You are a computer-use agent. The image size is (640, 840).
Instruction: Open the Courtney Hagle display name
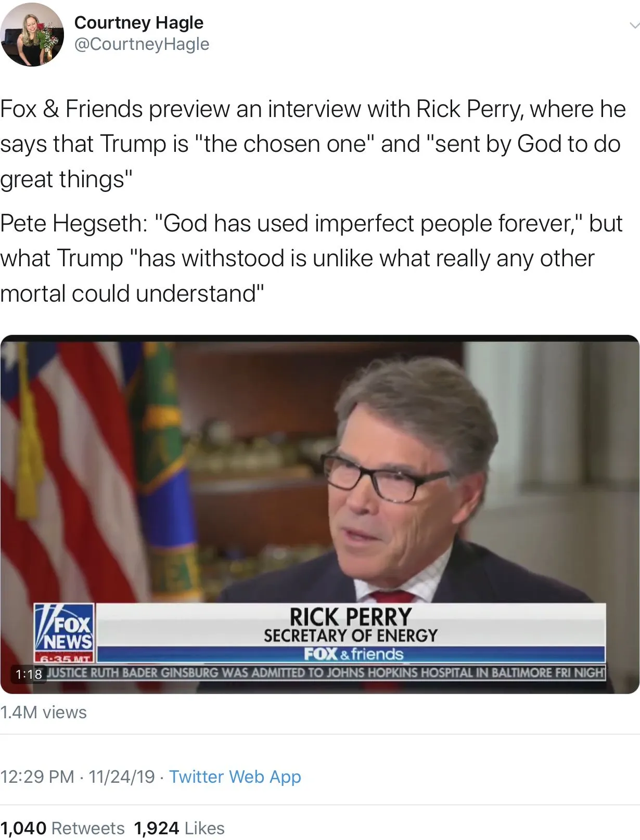138,22
